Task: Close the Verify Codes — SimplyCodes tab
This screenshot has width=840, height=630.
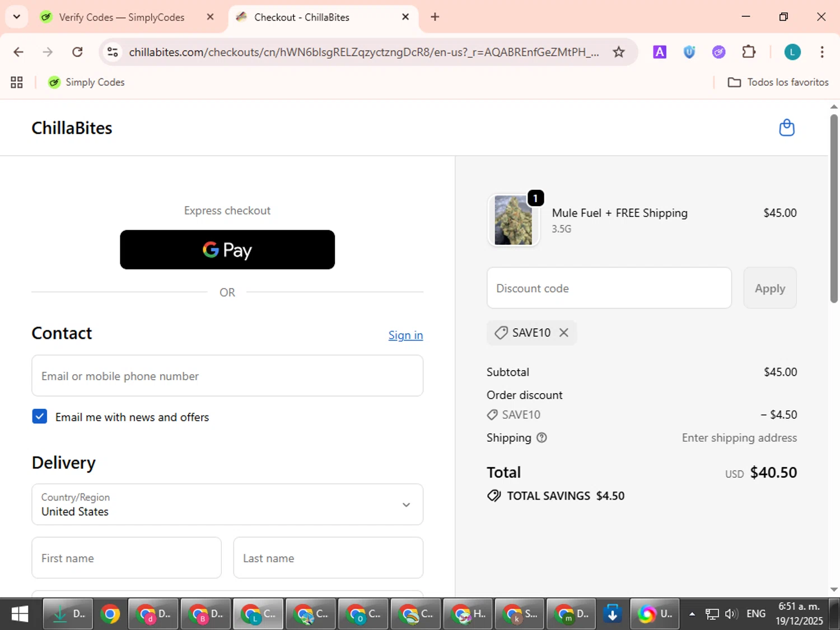Action: point(210,17)
